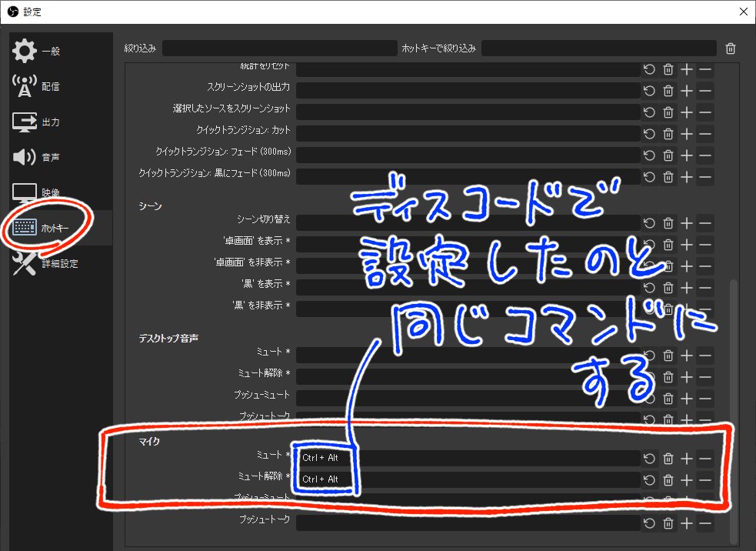The image size is (756, 551).
Task: Click the Ctrl + Alt mic mute hotkey field
Action: [323, 458]
